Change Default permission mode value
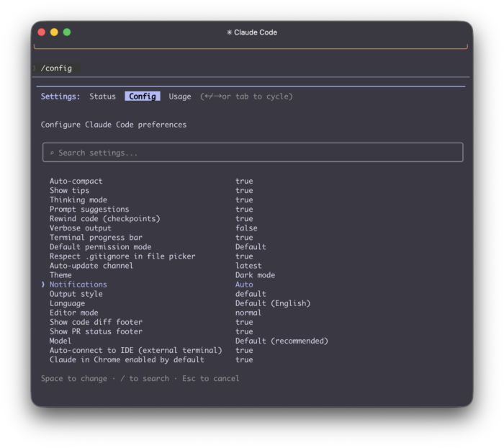This screenshot has width=504, height=448. pos(251,247)
